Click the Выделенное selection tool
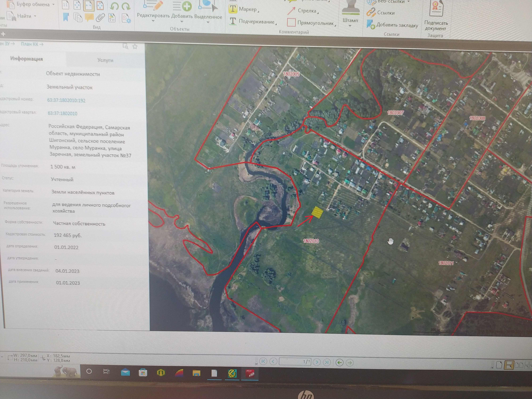The height and width of the screenshot is (399, 532). 208,11
